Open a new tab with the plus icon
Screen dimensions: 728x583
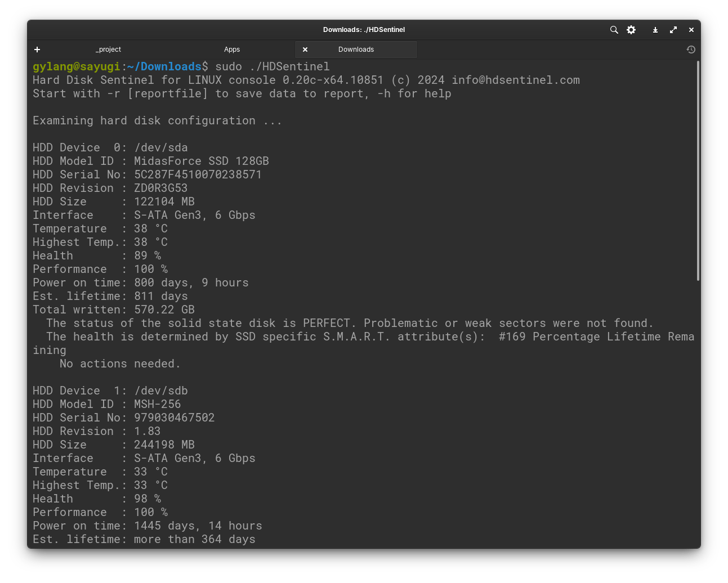pyautogui.click(x=37, y=50)
